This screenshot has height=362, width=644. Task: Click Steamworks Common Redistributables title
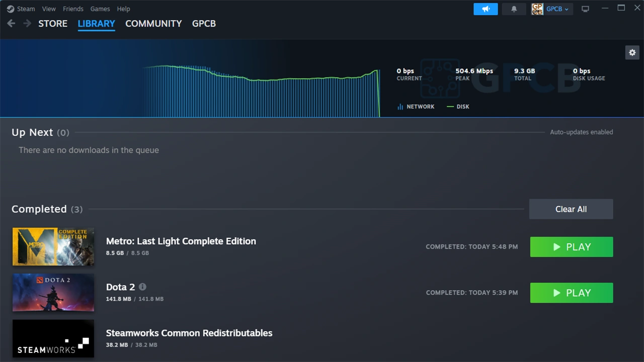click(189, 333)
